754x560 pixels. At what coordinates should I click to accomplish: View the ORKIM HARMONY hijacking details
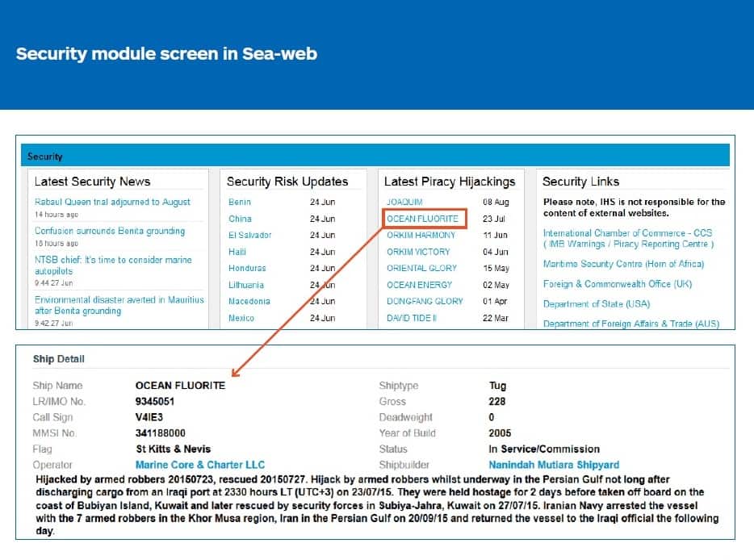(x=421, y=235)
